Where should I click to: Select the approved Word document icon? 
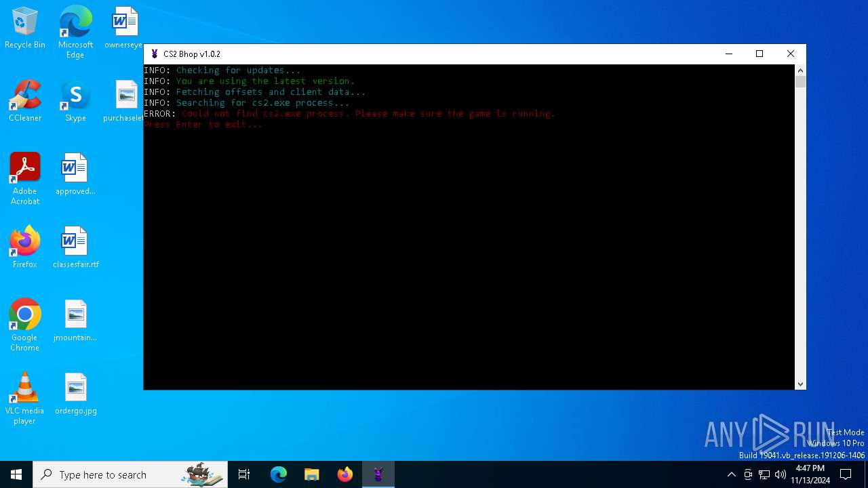(75, 175)
